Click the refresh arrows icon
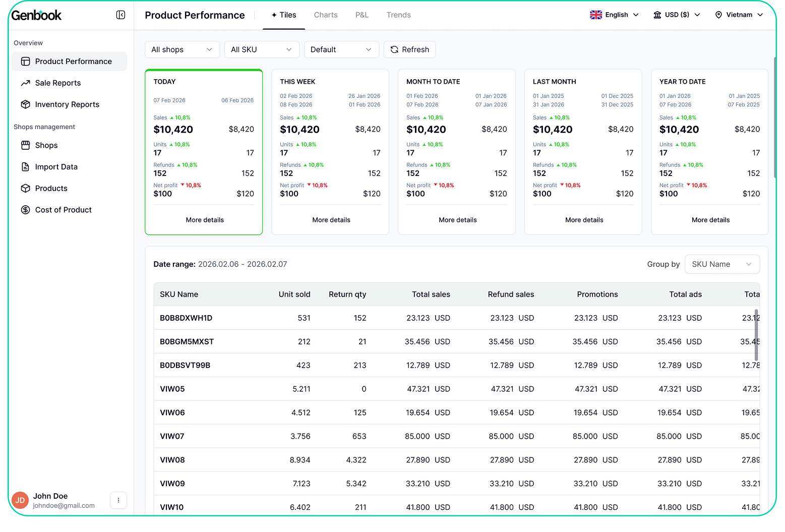The width and height of the screenshot is (785, 532). tap(394, 49)
